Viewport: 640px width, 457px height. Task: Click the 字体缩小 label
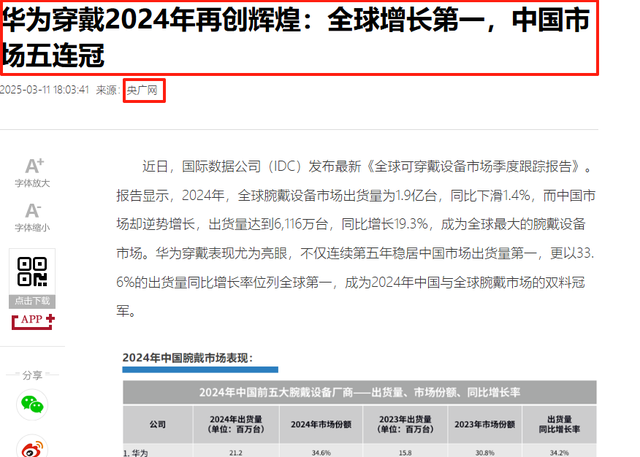tap(32, 227)
